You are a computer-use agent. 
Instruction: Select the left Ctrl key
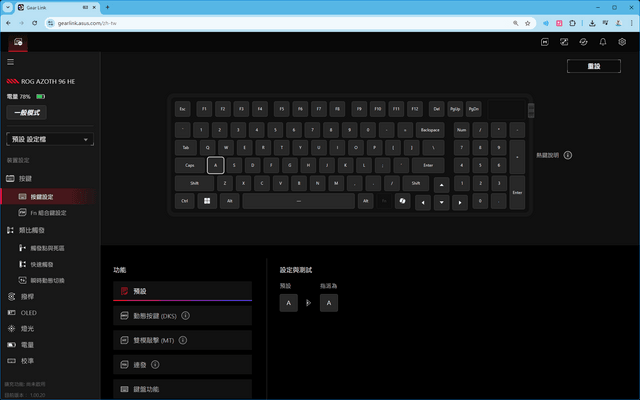[x=184, y=201]
